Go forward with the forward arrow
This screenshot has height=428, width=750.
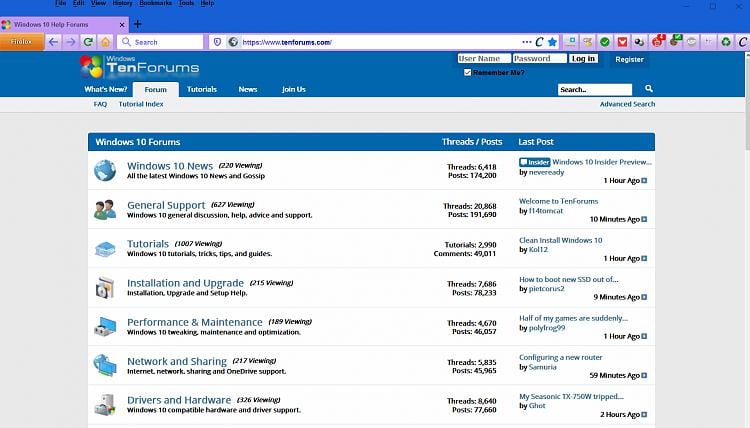(x=70, y=42)
